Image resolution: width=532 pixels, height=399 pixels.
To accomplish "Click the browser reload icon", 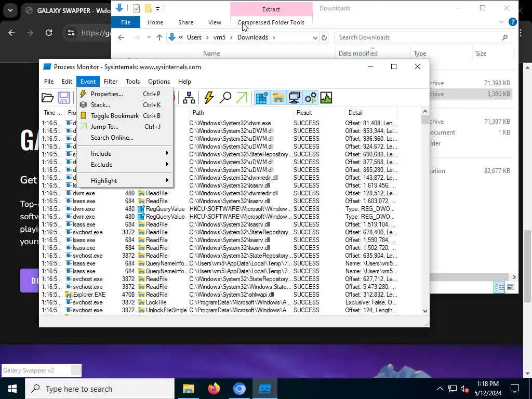I will [x=49, y=33].
